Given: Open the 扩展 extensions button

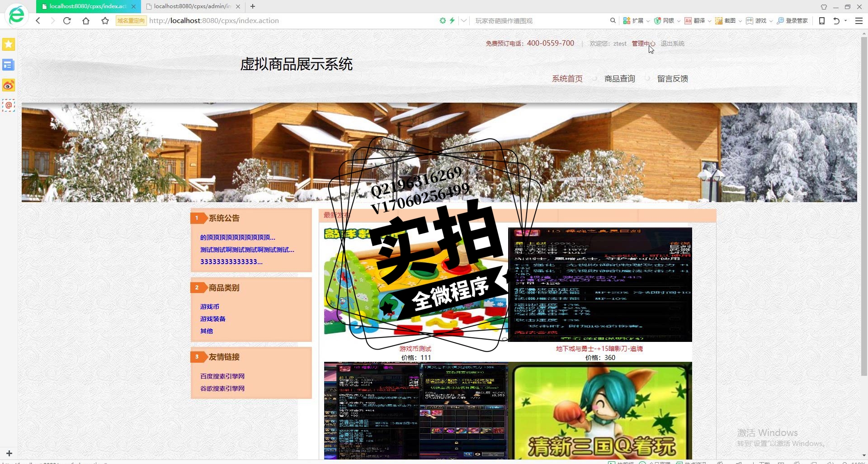Looking at the screenshot, I should [x=633, y=21].
